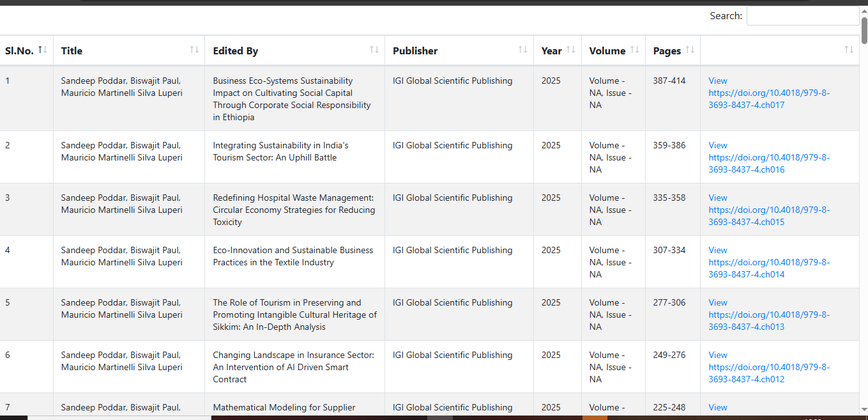The image size is (868, 420).
Task: Click the View link for row 3
Action: point(718,198)
